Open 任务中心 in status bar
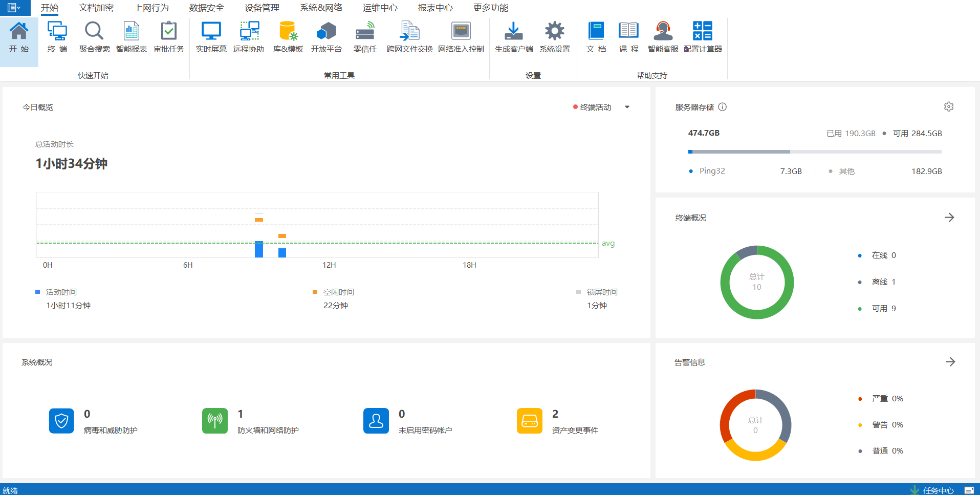This screenshot has width=980, height=495. click(938, 490)
